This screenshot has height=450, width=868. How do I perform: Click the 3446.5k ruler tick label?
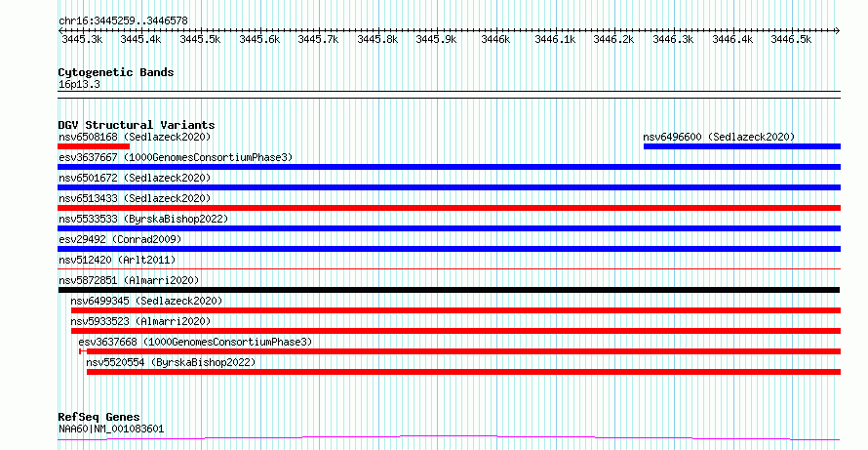pyautogui.click(x=792, y=39)
